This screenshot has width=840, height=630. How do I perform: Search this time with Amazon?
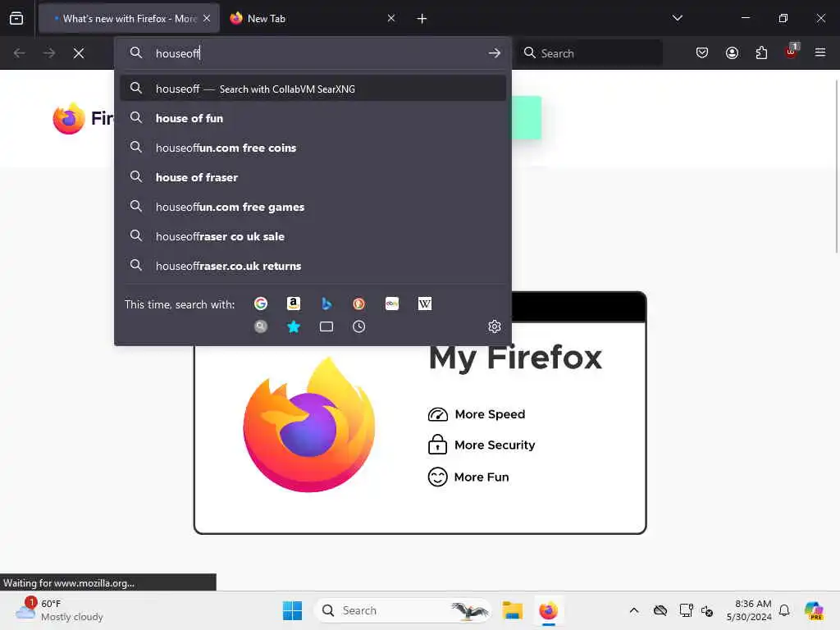(294, 304)
